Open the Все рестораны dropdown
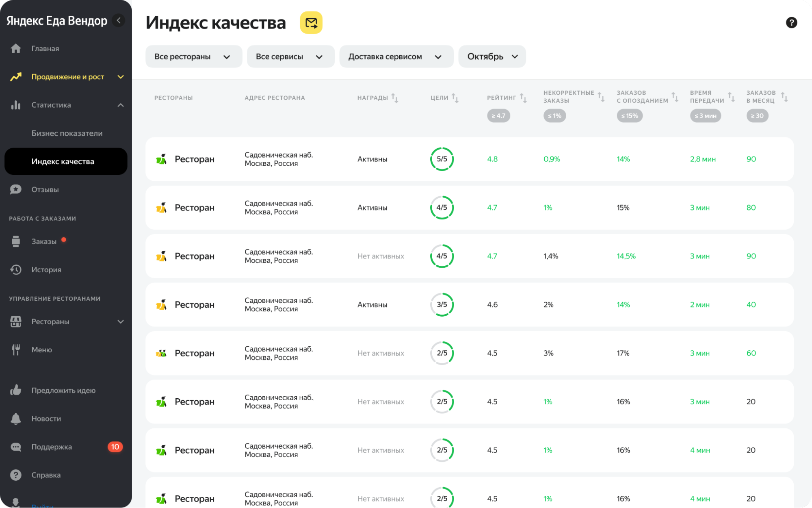The width and height of the screenshot is (812, 508). tap(194, 56)
